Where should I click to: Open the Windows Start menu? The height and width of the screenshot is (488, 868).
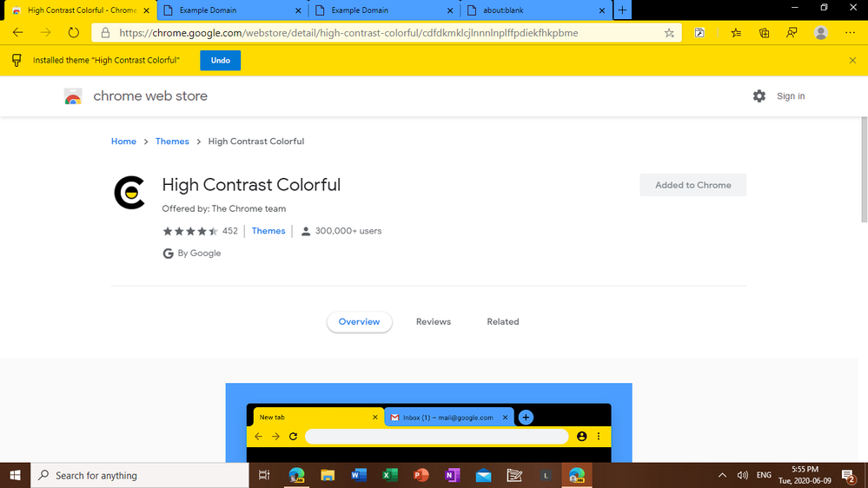(x=15, y=475)
